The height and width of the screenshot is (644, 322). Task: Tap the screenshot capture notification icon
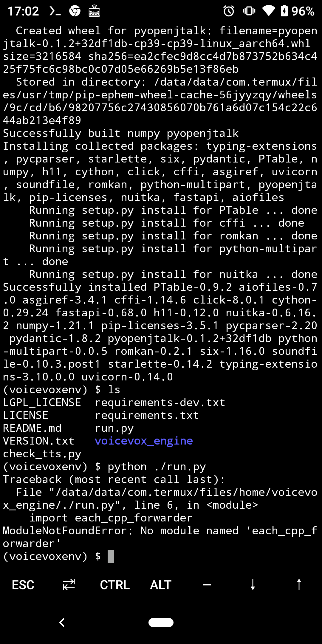point(94,11)
